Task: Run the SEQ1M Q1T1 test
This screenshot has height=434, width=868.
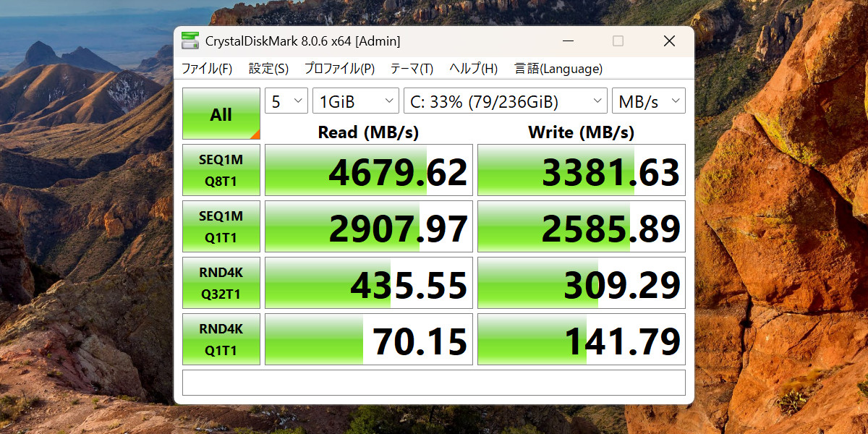Action: (x=221, y=226)
